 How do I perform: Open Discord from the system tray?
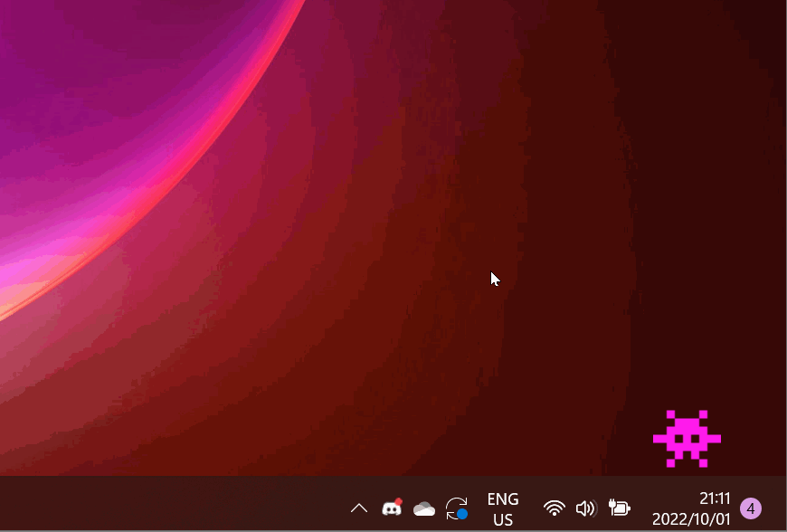tap(392, 508)
